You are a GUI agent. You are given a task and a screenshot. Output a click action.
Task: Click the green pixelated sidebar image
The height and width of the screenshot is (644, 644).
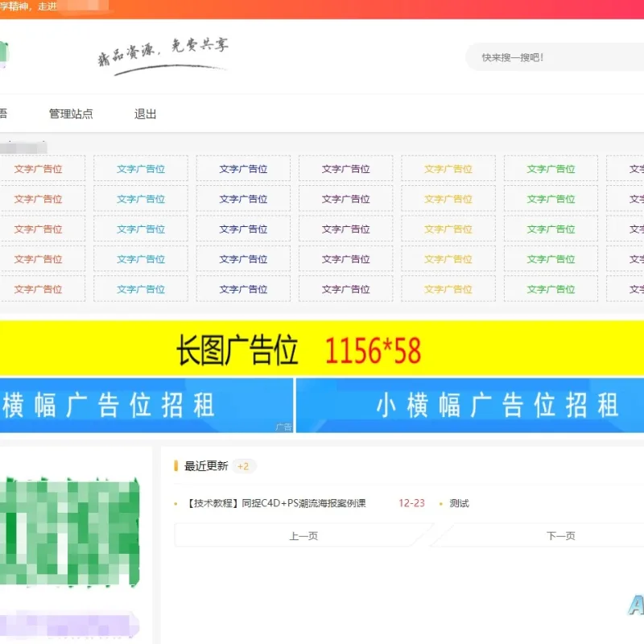(69, 531)
